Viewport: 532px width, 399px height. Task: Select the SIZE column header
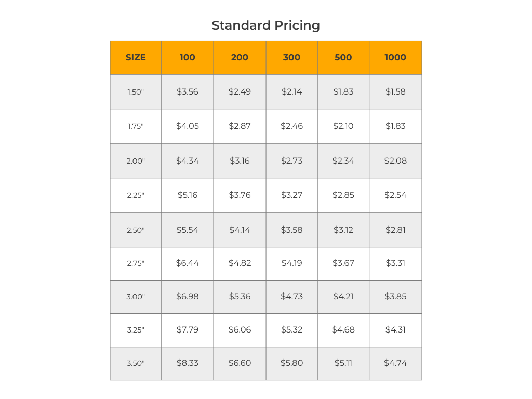tap(136, 57)
